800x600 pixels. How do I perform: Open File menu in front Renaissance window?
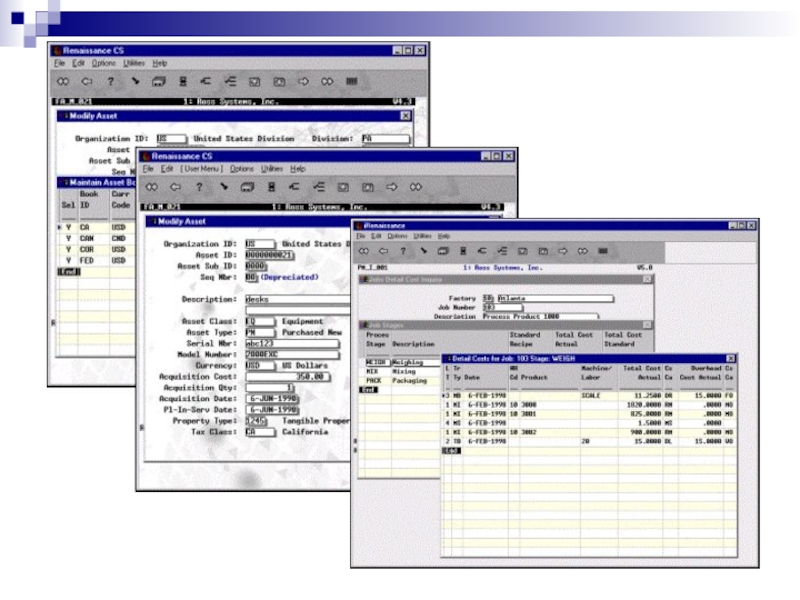(361, 236)
